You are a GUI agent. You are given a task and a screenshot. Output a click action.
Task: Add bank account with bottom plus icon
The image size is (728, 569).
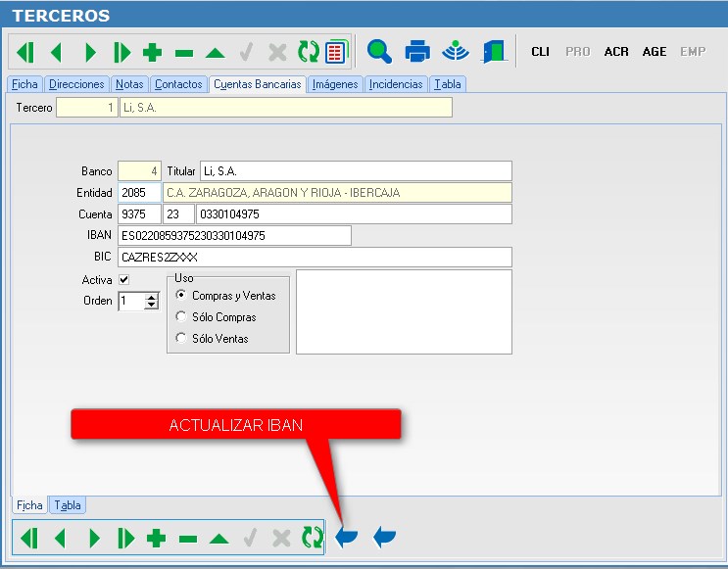pos(156,539)
